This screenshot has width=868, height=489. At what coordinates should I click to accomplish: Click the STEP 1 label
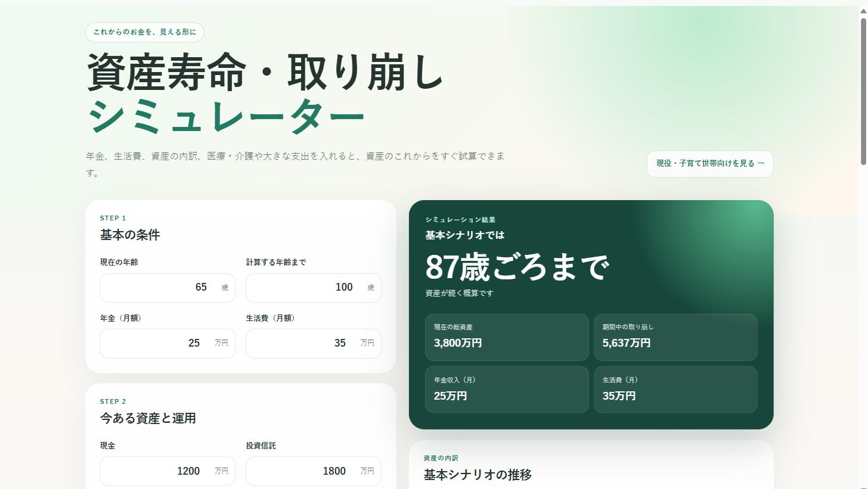113,218
